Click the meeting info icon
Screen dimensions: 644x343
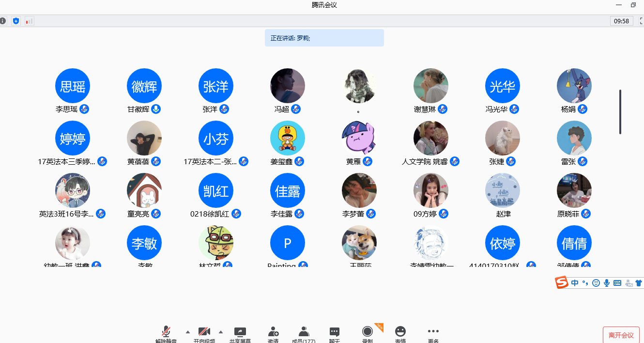[x=3, y=21]
